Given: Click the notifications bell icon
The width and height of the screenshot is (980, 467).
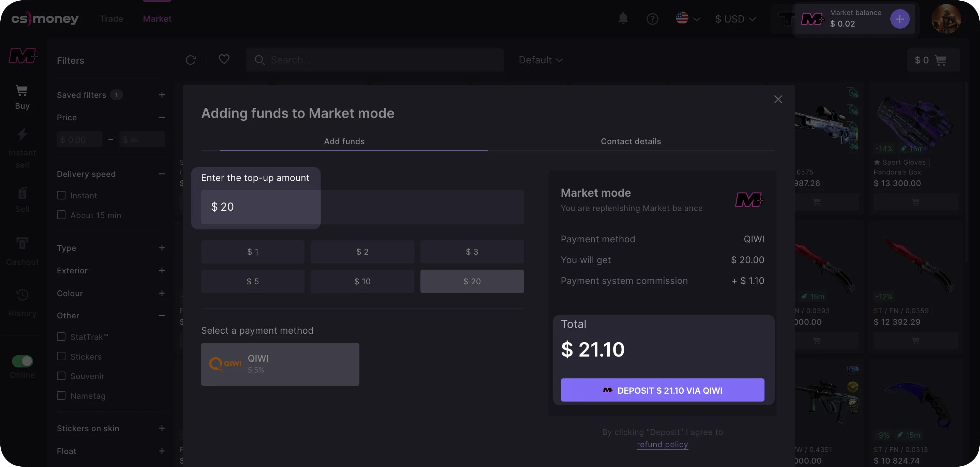Looking at the screenshot, I should tap(623, 18).
